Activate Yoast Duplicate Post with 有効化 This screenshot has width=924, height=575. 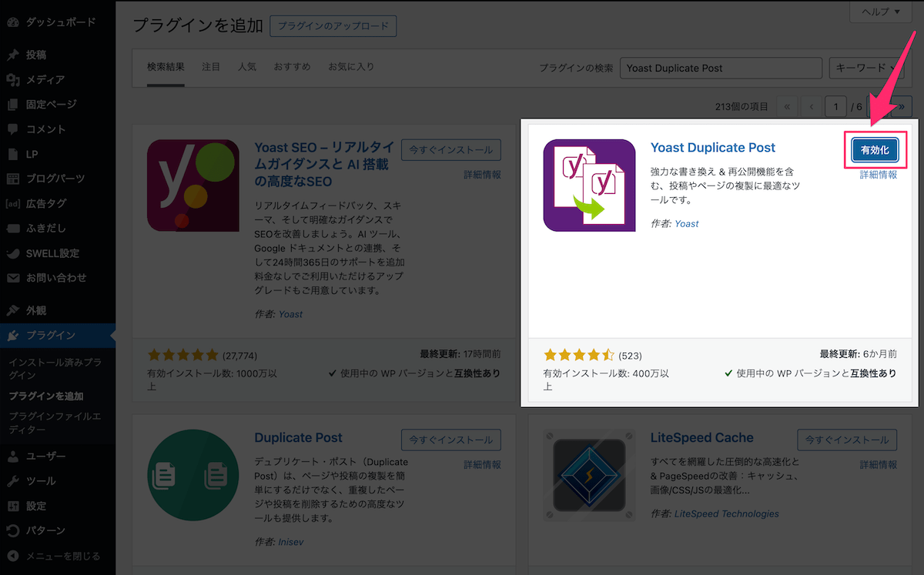click(x=875, y=150)
